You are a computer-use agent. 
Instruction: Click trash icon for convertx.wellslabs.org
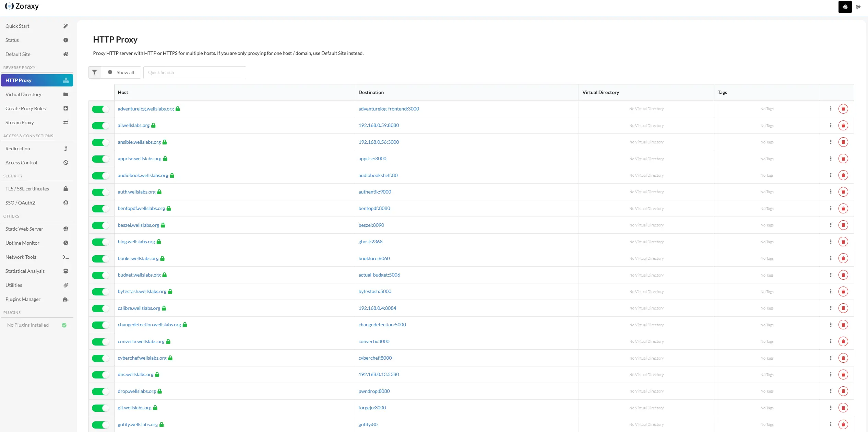[843, 341]
